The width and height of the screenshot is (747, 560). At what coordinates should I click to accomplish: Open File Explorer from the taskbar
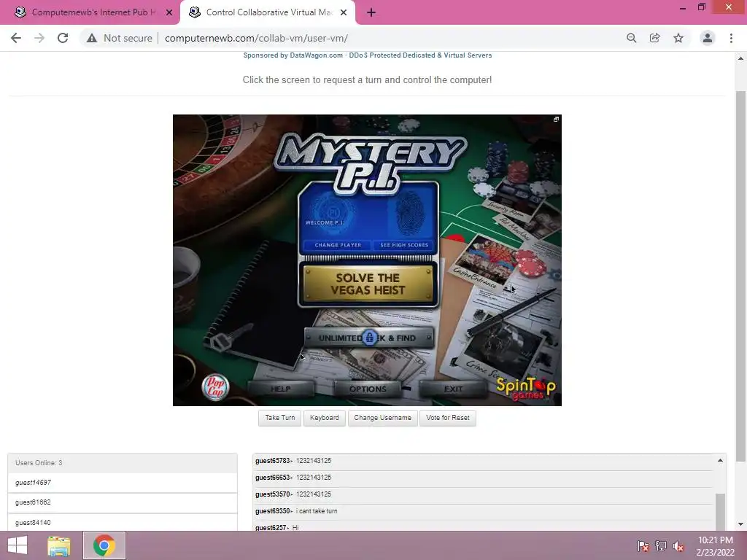(x=58, y=545)
